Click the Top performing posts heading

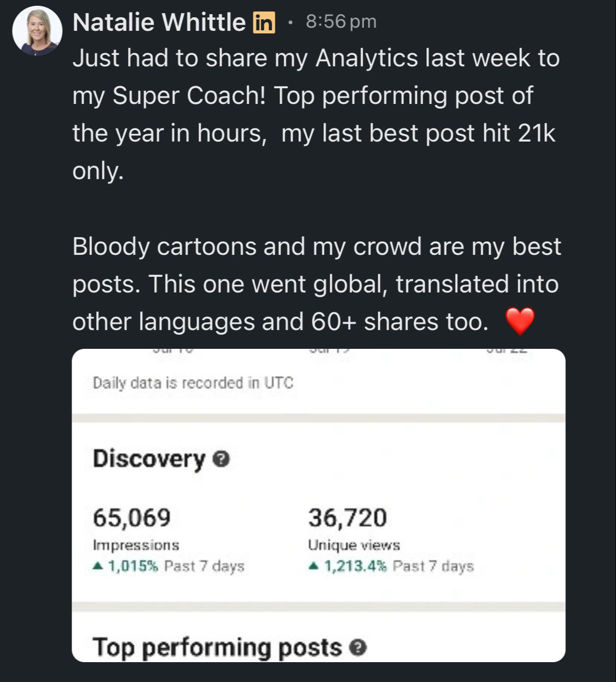click(x=217, y=648)
